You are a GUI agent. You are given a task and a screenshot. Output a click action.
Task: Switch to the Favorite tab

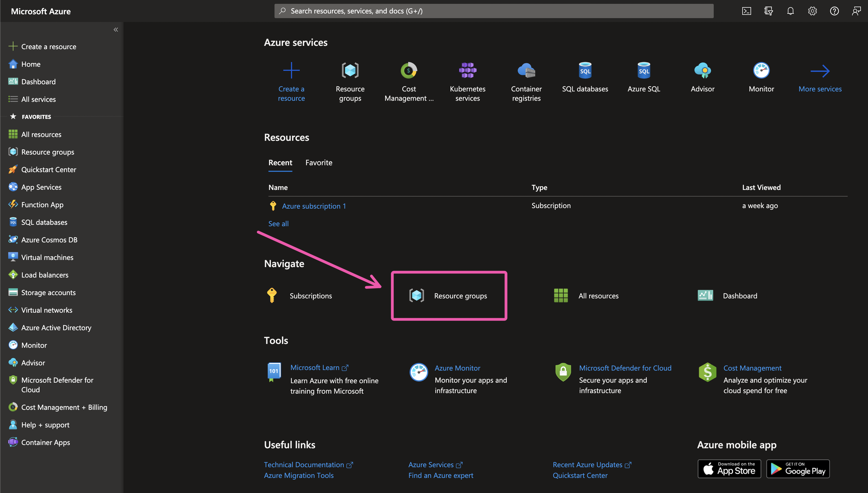318,163
